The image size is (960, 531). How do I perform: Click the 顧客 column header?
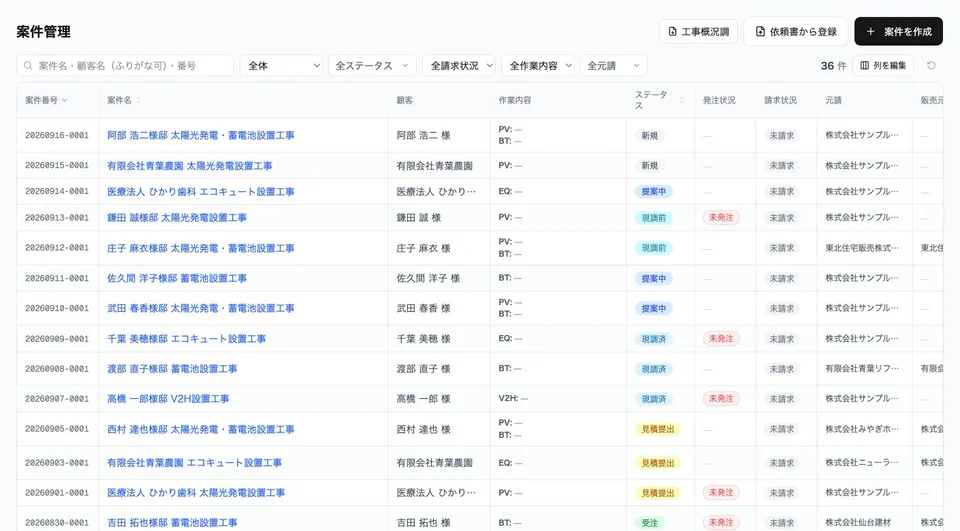point(405,100)
